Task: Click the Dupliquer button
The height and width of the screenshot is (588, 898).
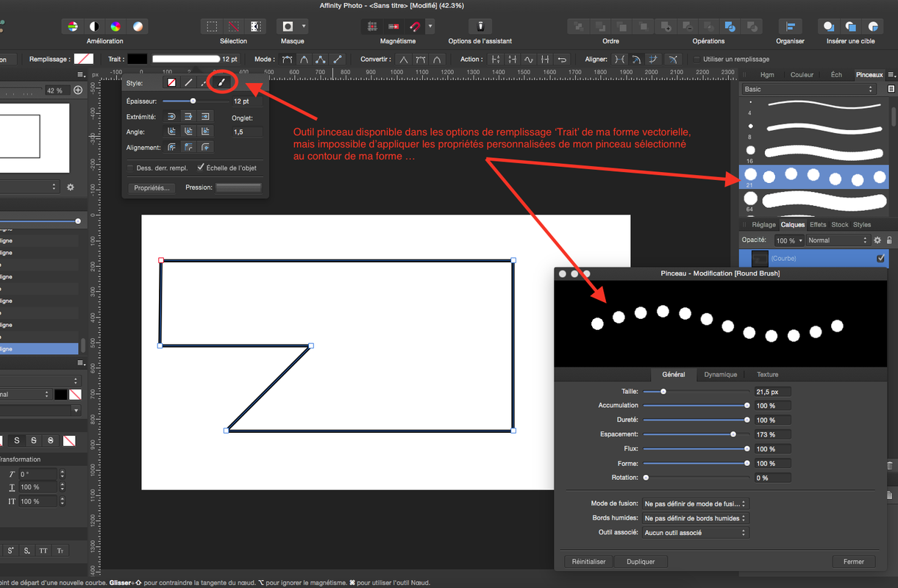Action: (x=641, y=562)
